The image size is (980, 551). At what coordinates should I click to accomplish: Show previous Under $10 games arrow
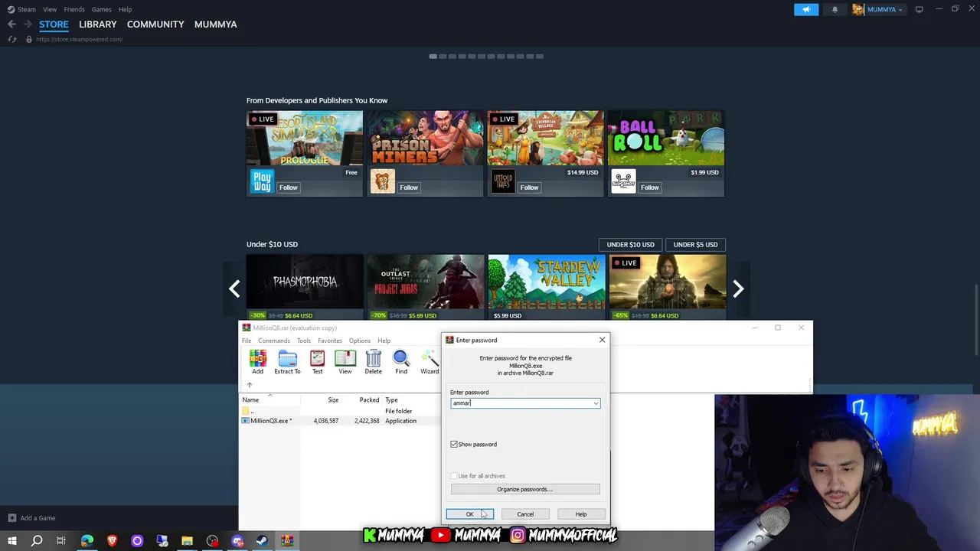(234, 289)
